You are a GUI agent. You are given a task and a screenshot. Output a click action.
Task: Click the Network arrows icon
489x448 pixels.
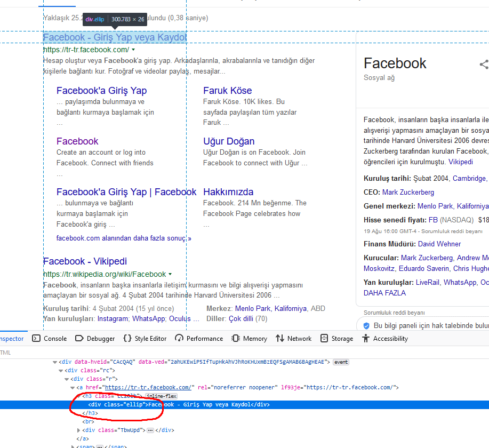click(280, 339)
